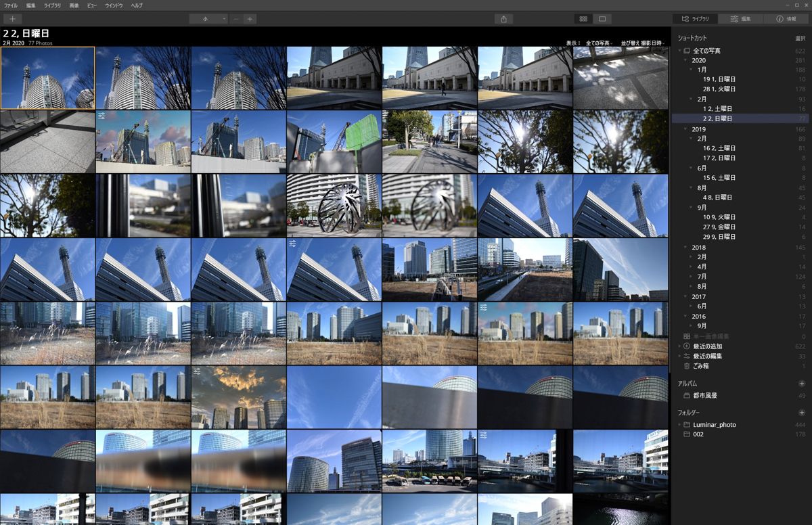Click the add photos plus button
Image resolution: width=812 pixels, height=525 pixels.
[x=12, y=19]
